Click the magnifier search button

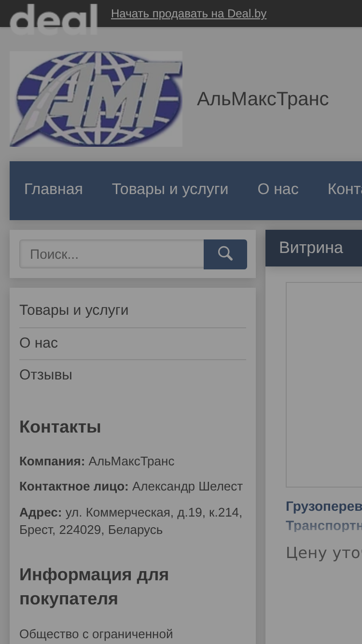(225, 254)
